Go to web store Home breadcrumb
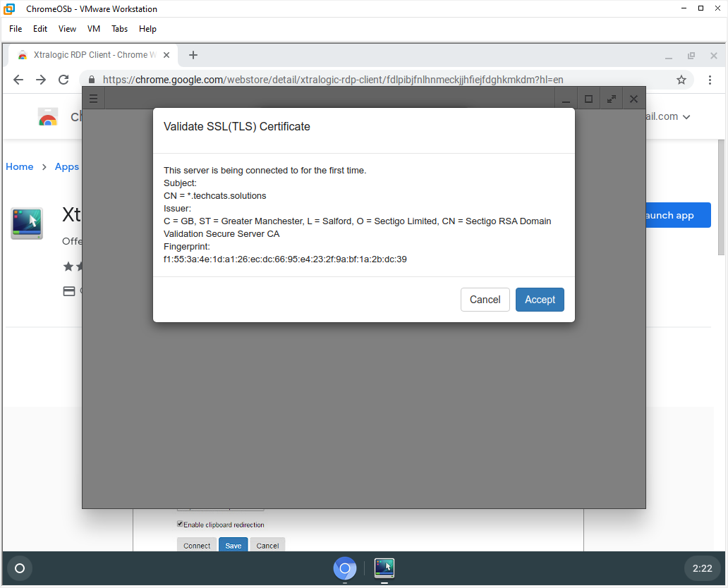Viewport: 728px width, 588px height. point(20,166)
